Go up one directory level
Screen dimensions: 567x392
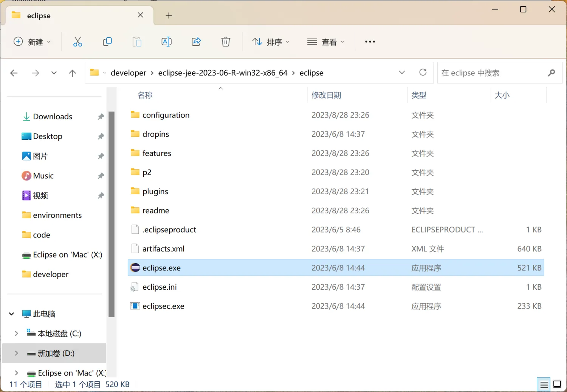73,73
